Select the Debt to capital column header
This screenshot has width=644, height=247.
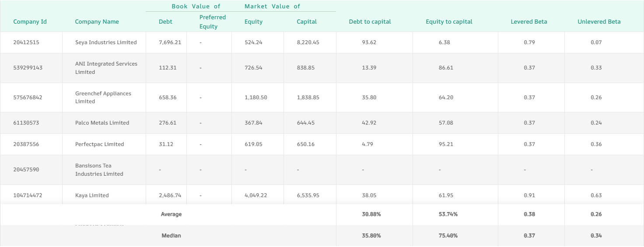pos(370,22)
